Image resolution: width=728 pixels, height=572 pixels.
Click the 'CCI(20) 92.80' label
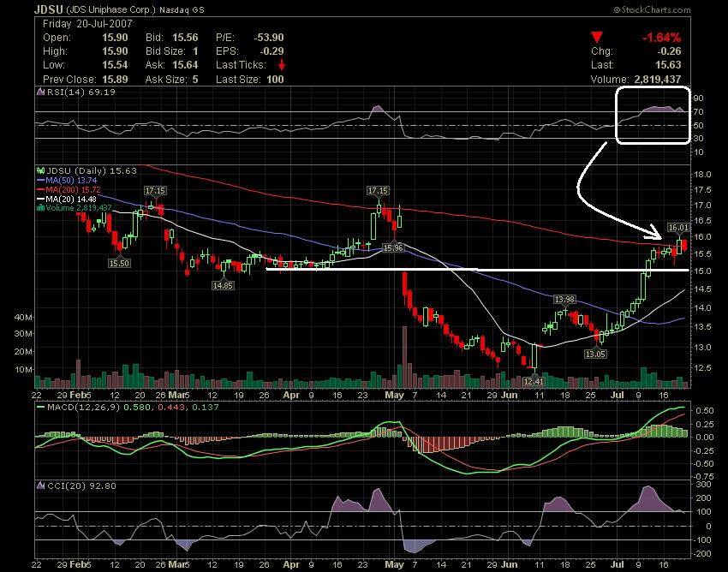coord(81,486)
